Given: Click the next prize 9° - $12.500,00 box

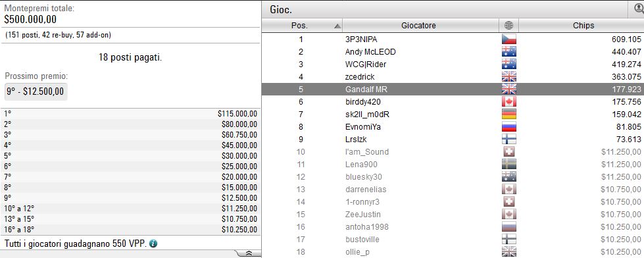Looking at the screenshot, I should click(36, 91).
